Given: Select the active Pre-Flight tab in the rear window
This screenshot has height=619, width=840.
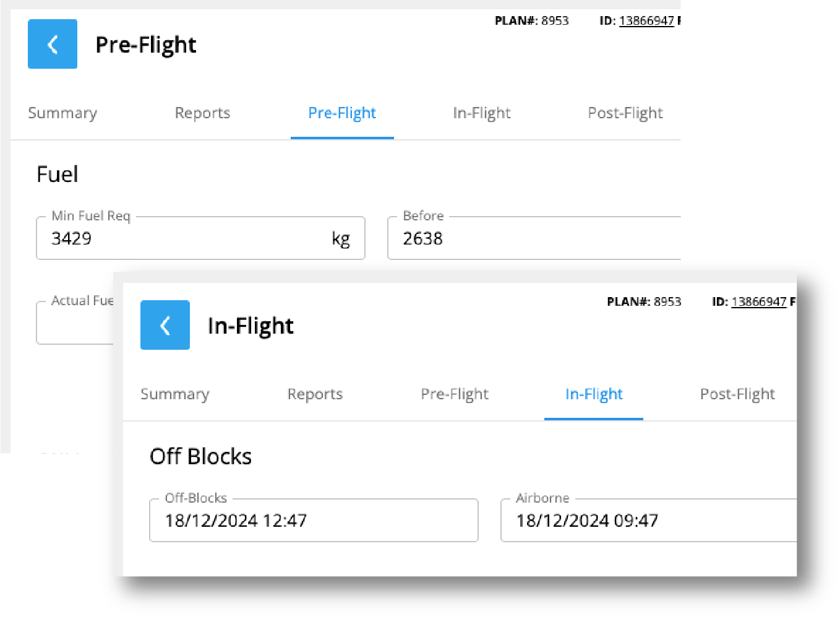Looking at the screenshot, I should tap(342, 113).
